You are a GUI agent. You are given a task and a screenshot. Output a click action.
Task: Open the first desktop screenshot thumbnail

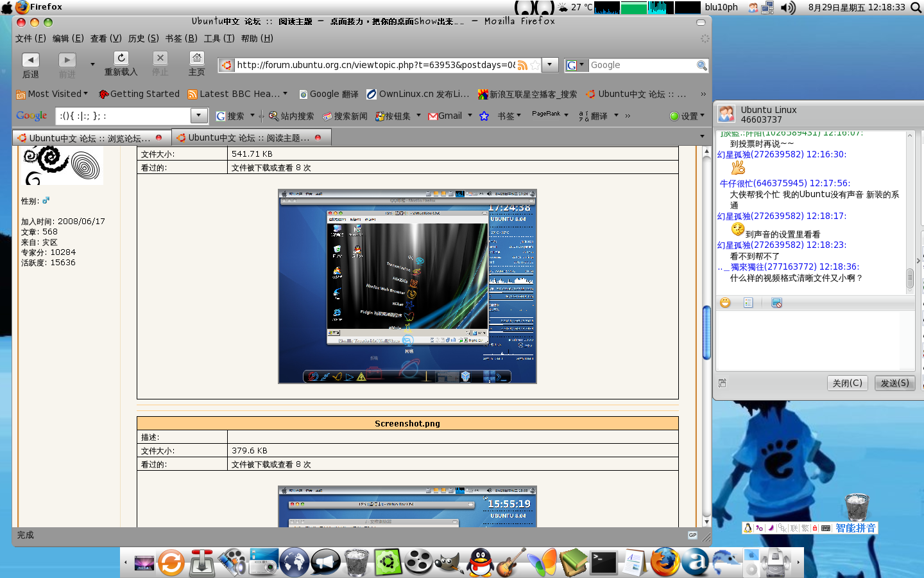coord(407,286)
